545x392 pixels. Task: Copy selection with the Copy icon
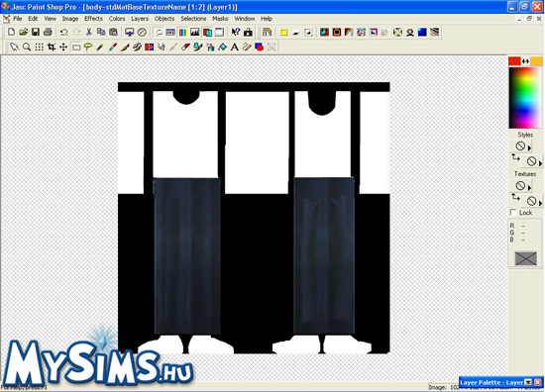(101, 33)
